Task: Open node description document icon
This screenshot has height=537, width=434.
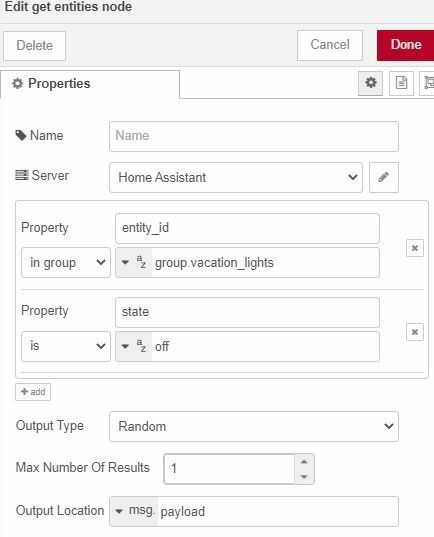Action: (x=401, y=83)
